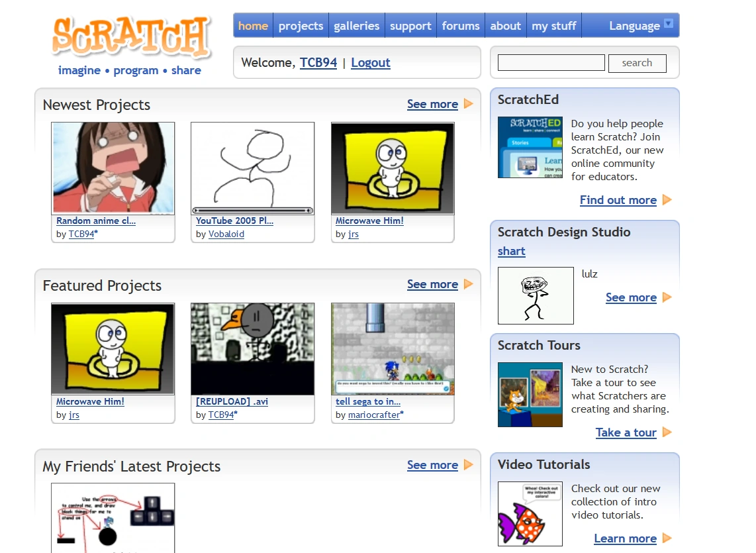This screenshot has height=553, width=756.
Task: Open the projects tab
Action: pyautogui.click(x=301, y=26)
